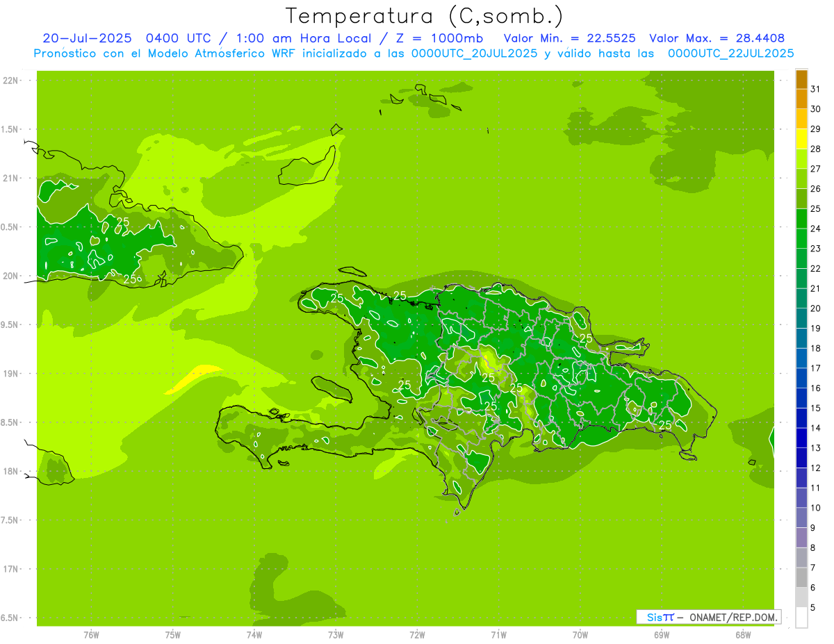This screenshot has width=834, height=644.
Task: Pick the dark blue swatch between 13 and 14
Action: coord(801,438)
